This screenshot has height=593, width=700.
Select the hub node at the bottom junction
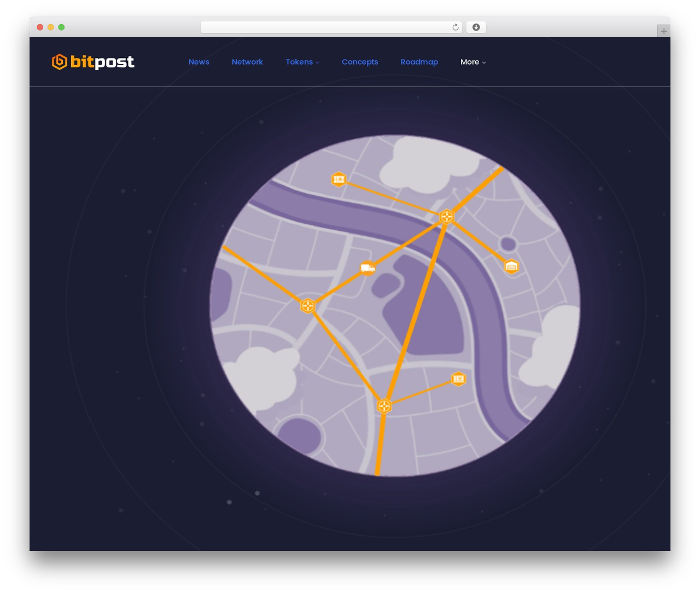click(x=384, y=405)
